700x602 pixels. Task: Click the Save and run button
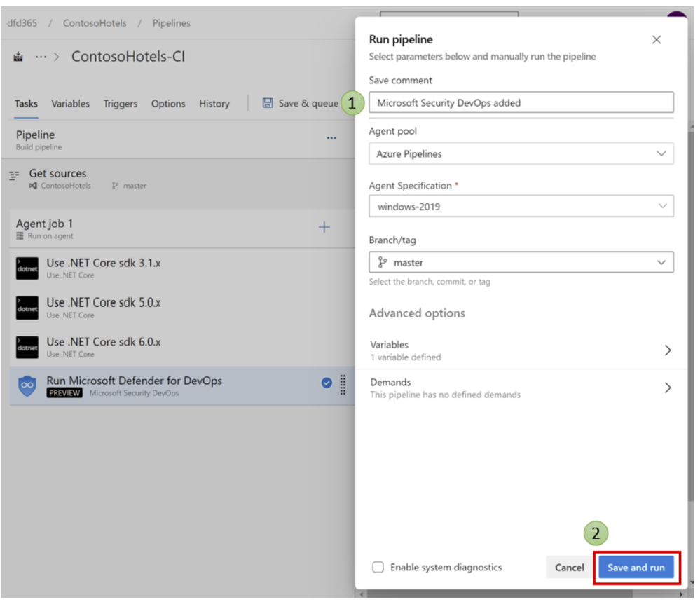tap(636, 568)
